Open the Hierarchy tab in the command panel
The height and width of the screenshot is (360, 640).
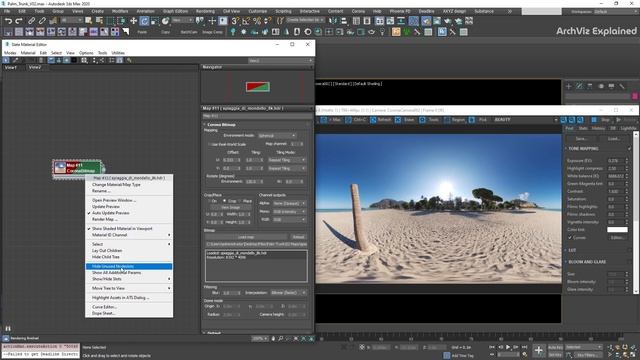(590, 86)
